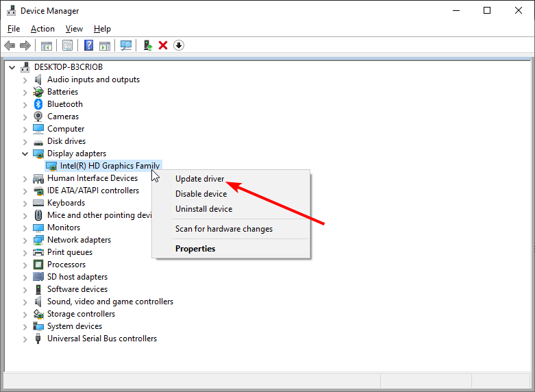Collapse the Display adapters category
Viewport: 535px width, 392px height.
click(25, 154)
